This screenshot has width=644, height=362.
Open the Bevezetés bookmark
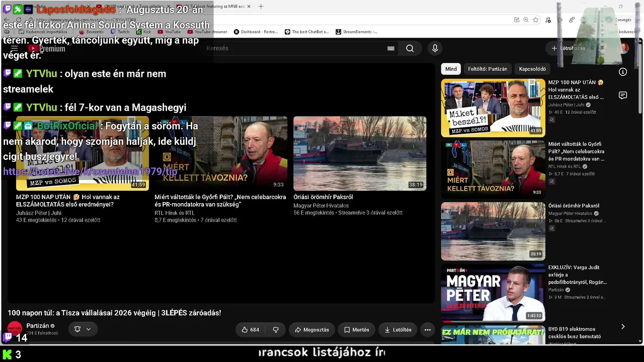tap(91, 32)
